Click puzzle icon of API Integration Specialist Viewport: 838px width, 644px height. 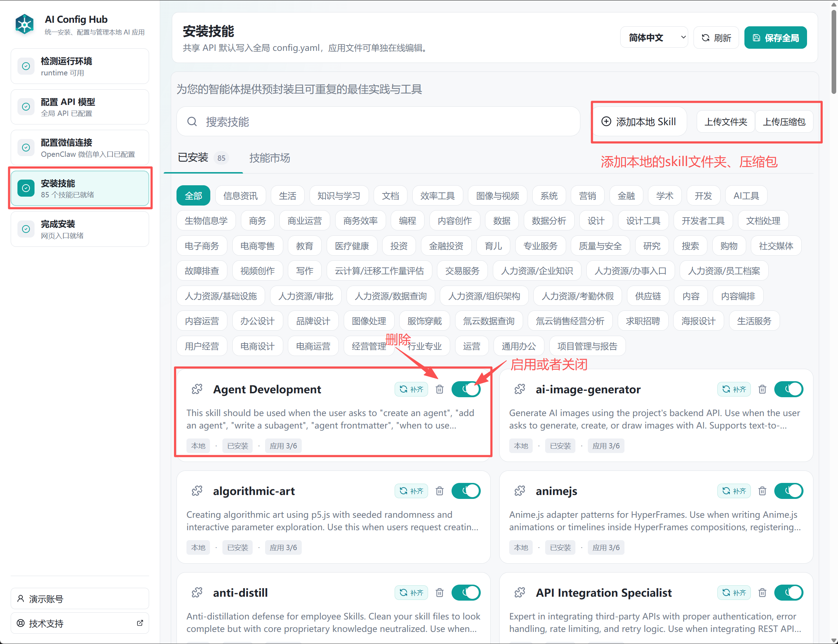click(x=520, y=593)
